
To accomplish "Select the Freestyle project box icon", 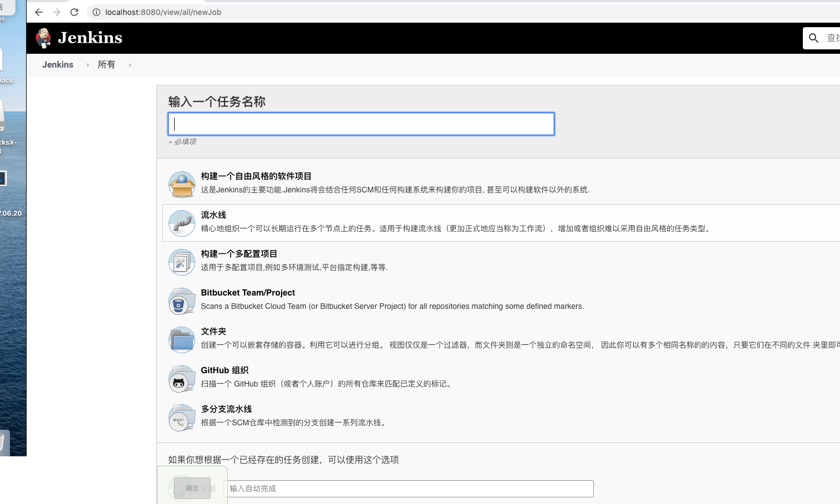I will pos(182,185).
